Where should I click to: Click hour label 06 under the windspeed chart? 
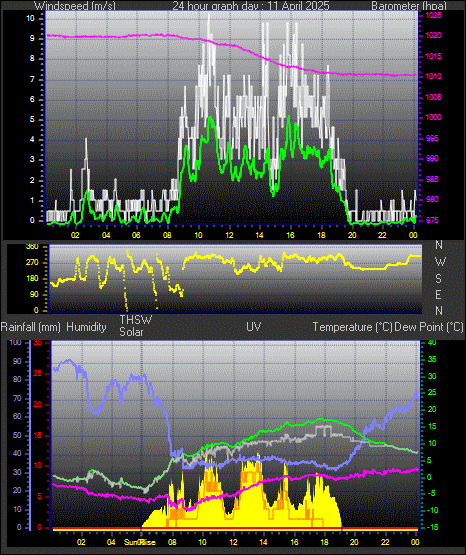tap(136, 235)
